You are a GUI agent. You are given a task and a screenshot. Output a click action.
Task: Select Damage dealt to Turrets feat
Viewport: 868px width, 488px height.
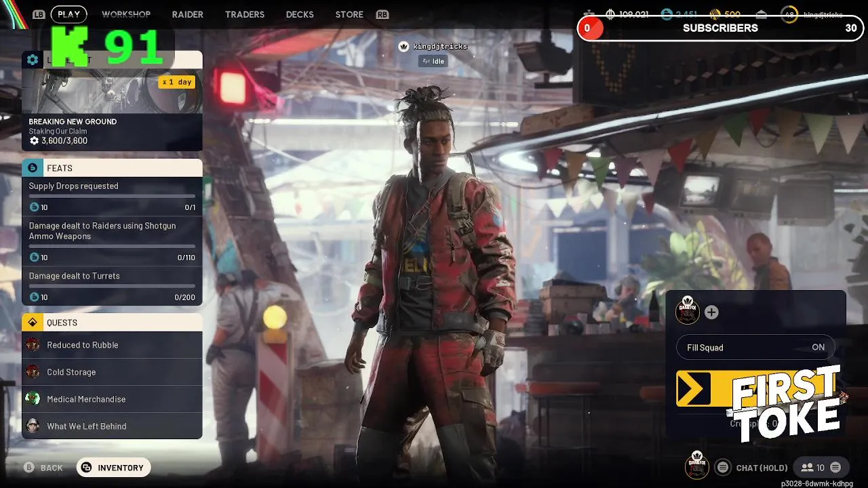point(112,286)
